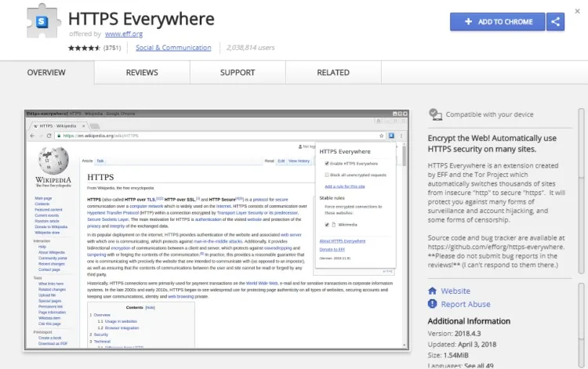Click the (3751) ratings count
Image resolution: width=588 pixels, height=369 pixels.
pos(112,48)
